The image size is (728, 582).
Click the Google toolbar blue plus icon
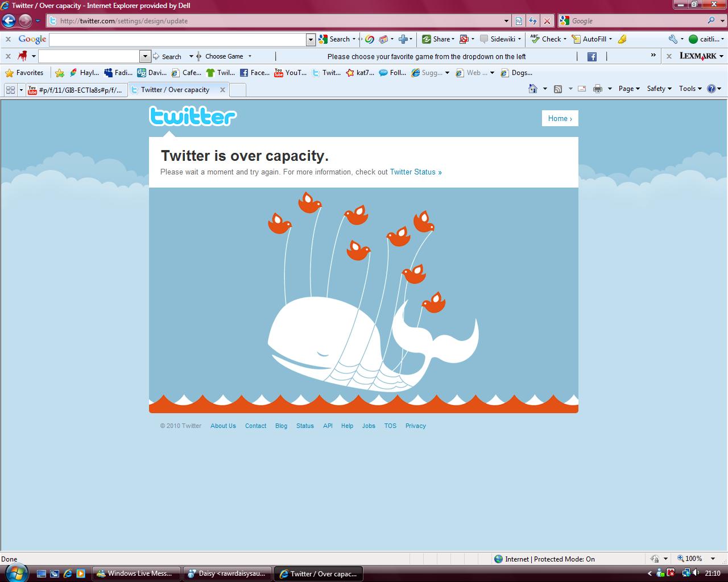[403, 39]
